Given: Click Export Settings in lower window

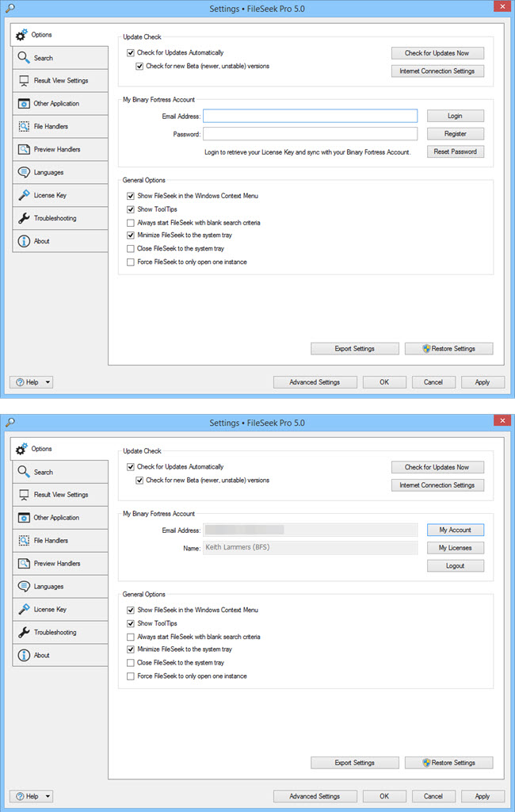Looking at the screenshot, I should point(354,763).
